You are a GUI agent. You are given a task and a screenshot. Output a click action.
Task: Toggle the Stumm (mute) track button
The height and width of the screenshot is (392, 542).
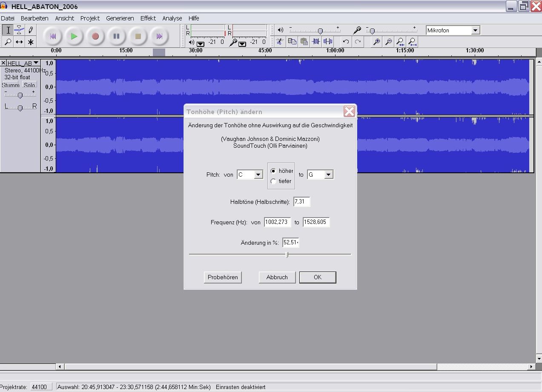[11, 85]
